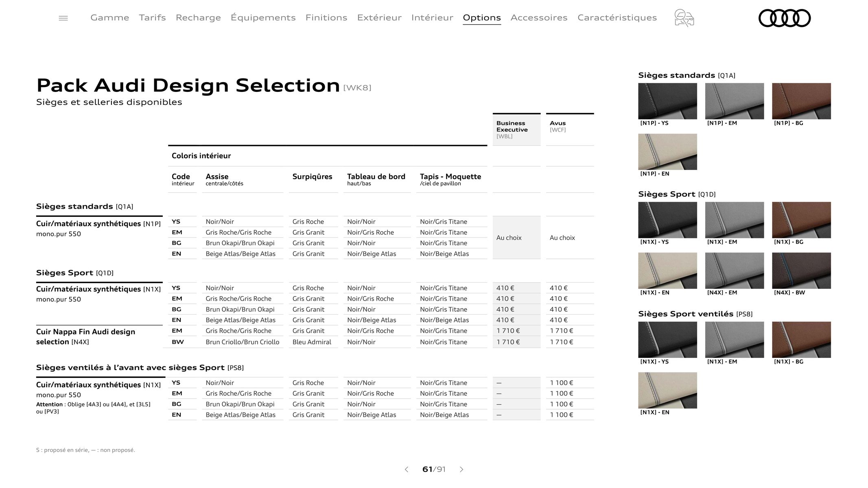Select the [N4X] - BW Brun Criollo swatch

801,271
